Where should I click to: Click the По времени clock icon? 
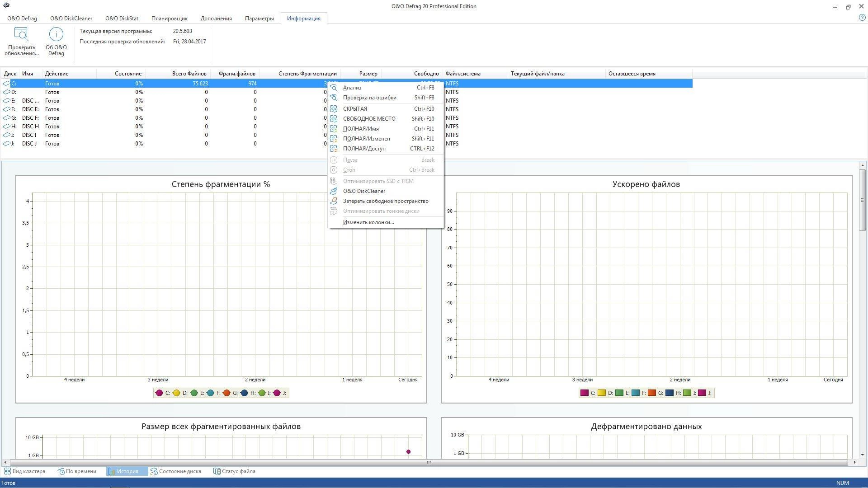(61, 471)
